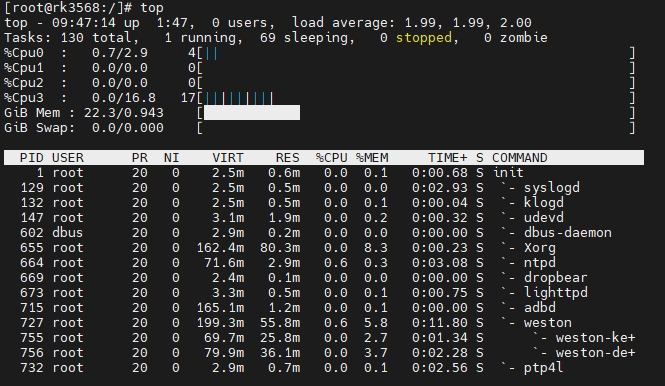Click the %Cpu2 row label

pos(24,83)
